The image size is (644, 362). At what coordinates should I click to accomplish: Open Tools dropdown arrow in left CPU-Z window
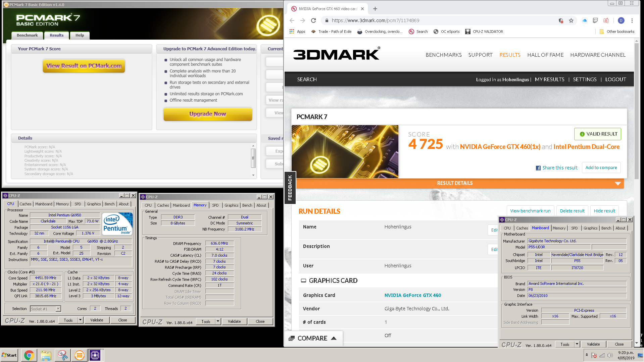pyautogui.click(x=80, y=320)
